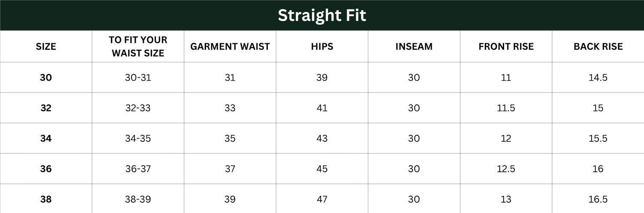
Task: Click the size 38 row label
Action: [46, 200]
